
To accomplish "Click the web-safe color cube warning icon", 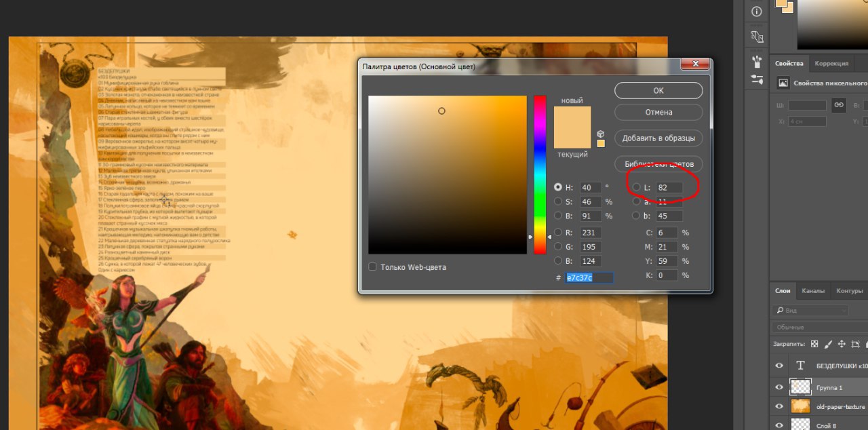I will point(601,134).
